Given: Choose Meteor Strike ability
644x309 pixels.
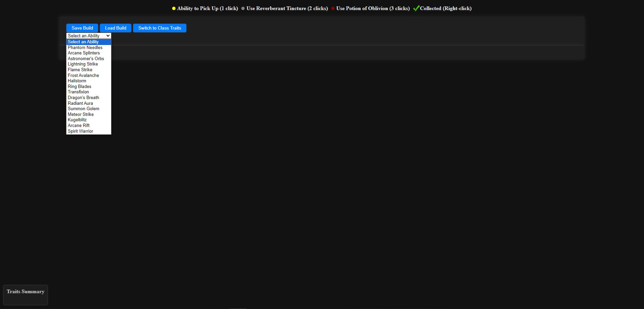Looking at the screenshot, I should point(89,115).
